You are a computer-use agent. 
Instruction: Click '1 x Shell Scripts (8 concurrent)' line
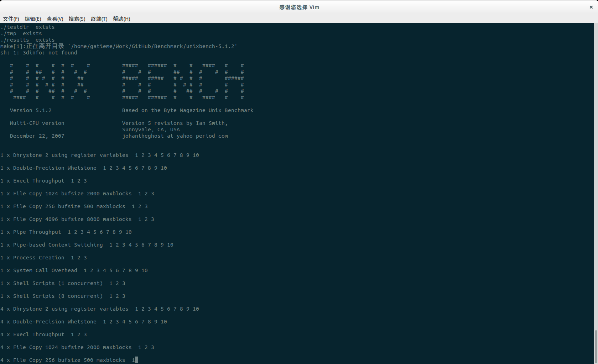(63, 296)
